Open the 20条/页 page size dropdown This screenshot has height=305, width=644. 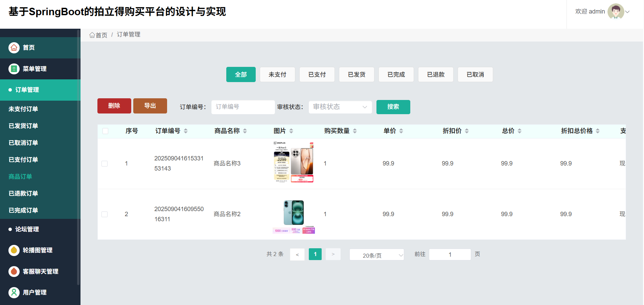point(377,255)
